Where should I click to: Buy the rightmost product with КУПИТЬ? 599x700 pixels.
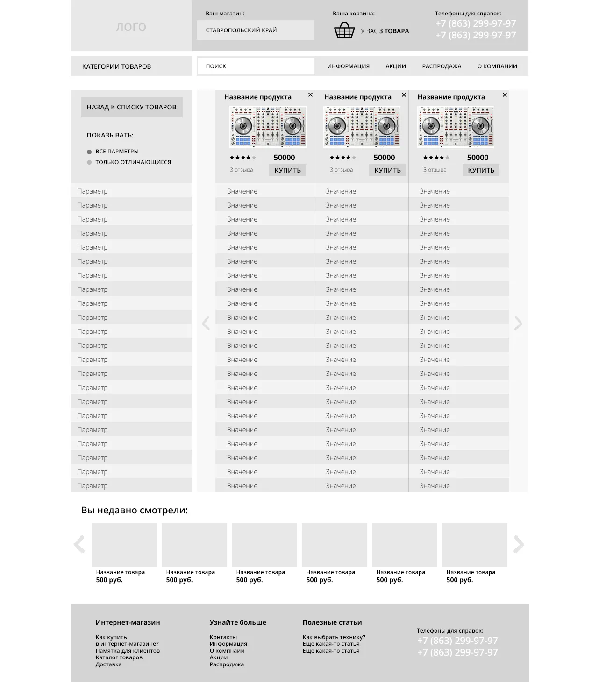pyautogui.click(x=481, y=170)
